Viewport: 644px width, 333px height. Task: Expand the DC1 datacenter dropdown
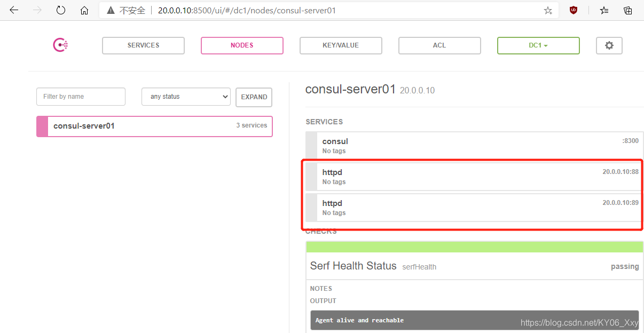tap(538, 45)
